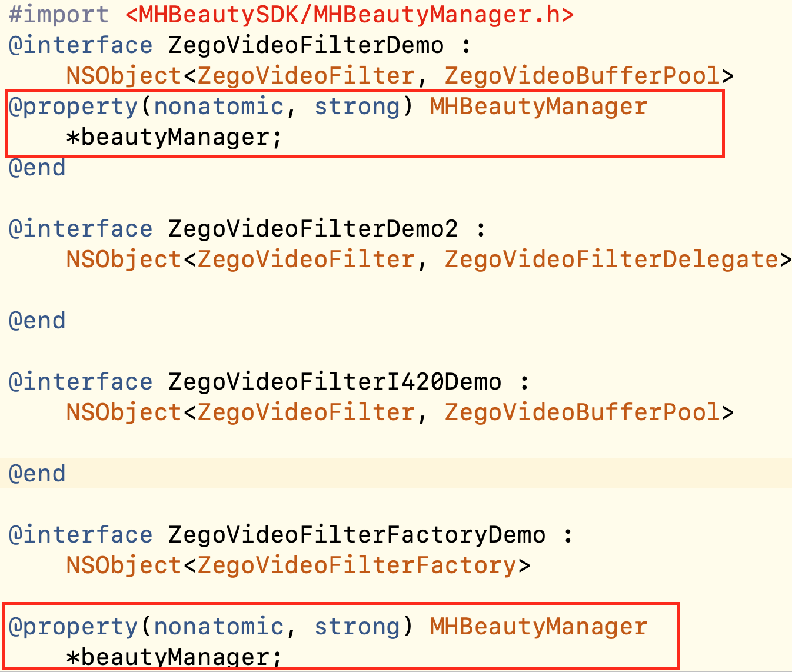Click the ZegoVideoFilterFactory protocol name
The width and height of the screenshot is (792, 672).
click(x=357, y=565)
